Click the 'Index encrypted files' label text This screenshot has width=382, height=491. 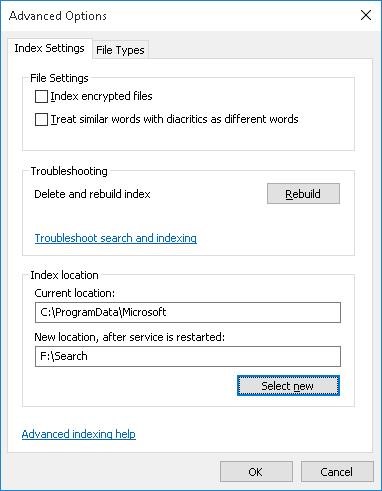(x=101, y=96)
